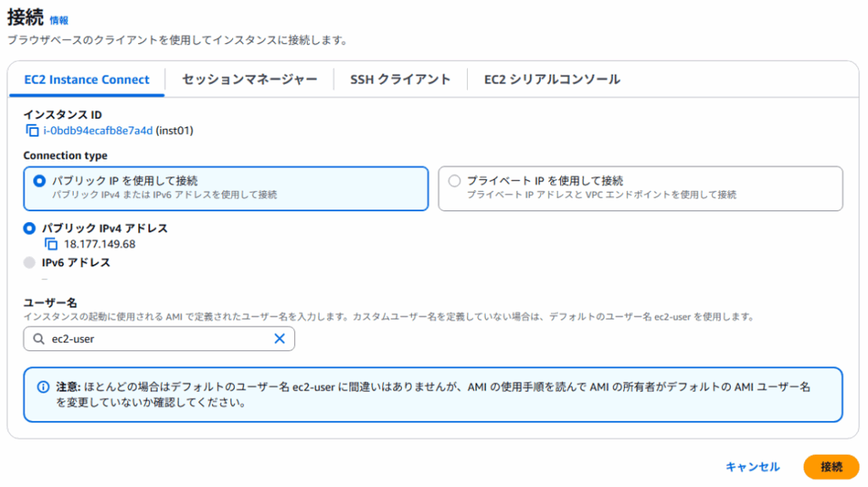
Task: Click the 注意 notice message text
Action: [432, 395]
